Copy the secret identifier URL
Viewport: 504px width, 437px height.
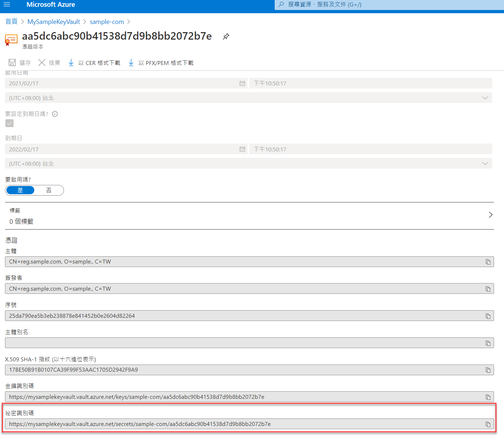[x=488, y=424]
